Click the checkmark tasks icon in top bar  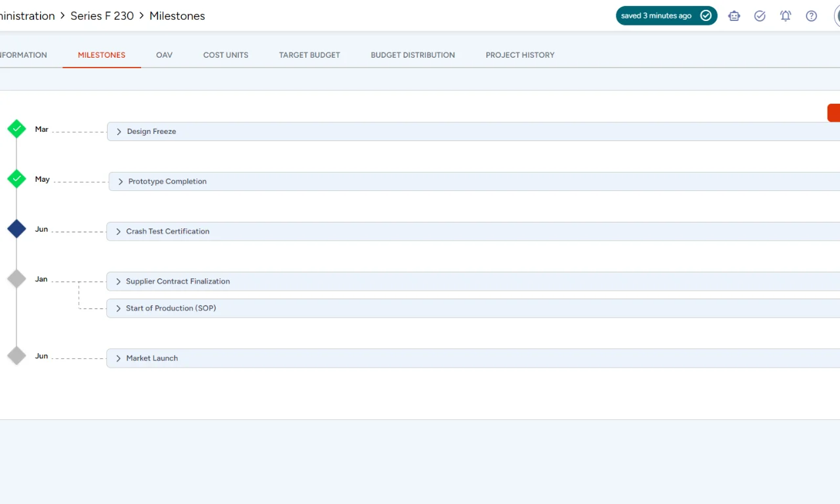click(x=759, y=16)
